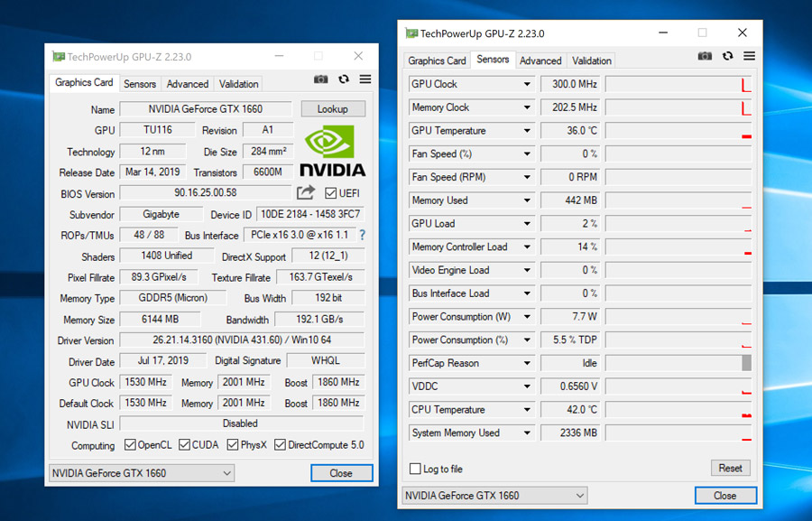
Task: Take screenshot with camera icon in Graphics Card window
Action: click(320, 79)
